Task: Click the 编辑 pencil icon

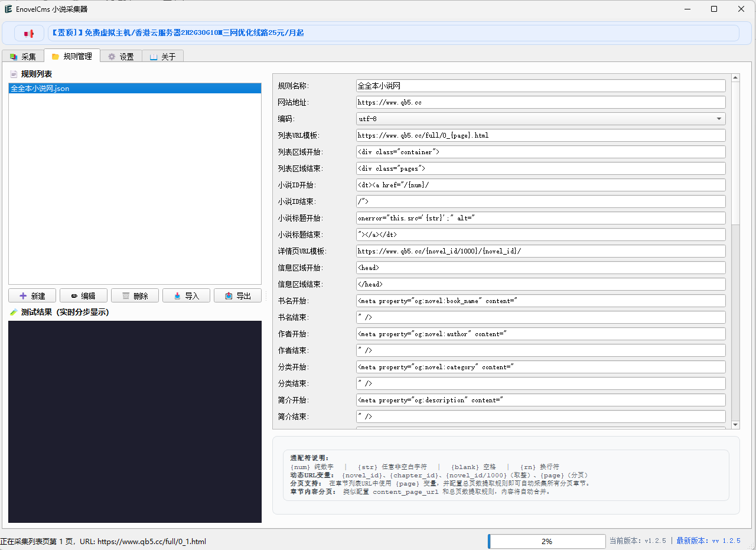Action: tap(74, 296)
